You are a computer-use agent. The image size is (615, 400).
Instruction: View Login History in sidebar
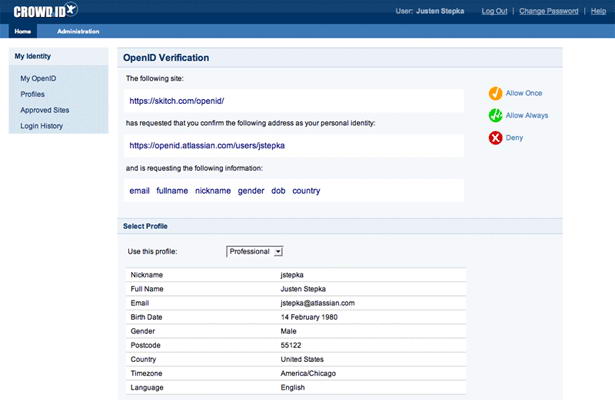44,126
